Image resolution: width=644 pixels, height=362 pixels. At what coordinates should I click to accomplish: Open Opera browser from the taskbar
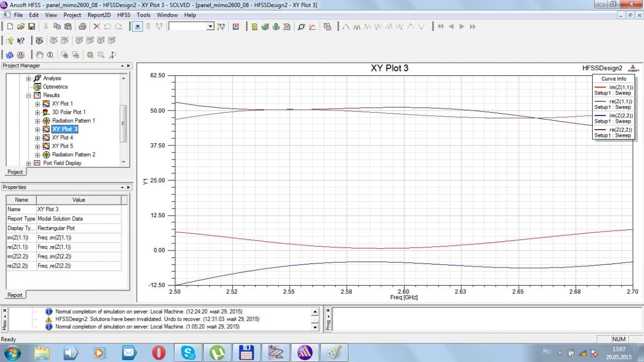coord(158,352)
